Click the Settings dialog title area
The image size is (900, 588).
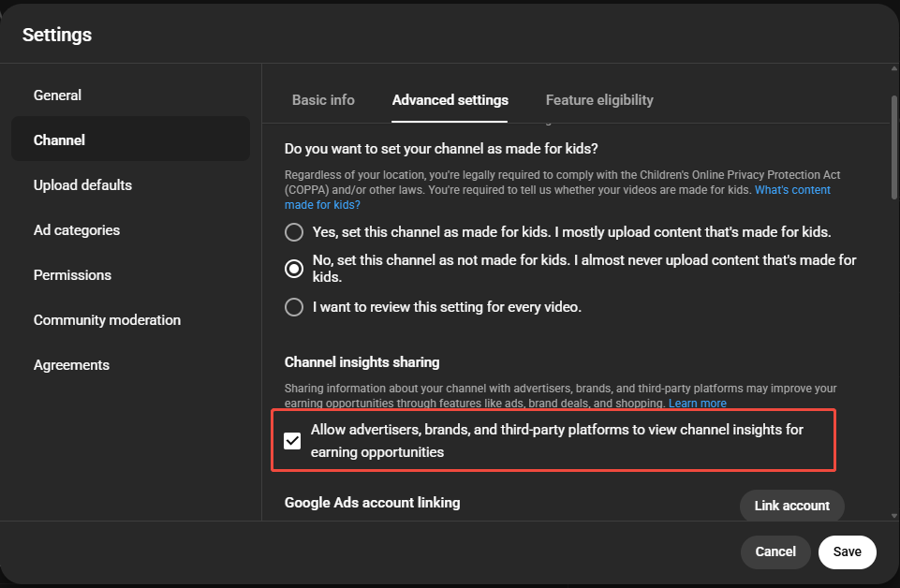[x=56, y=35]
